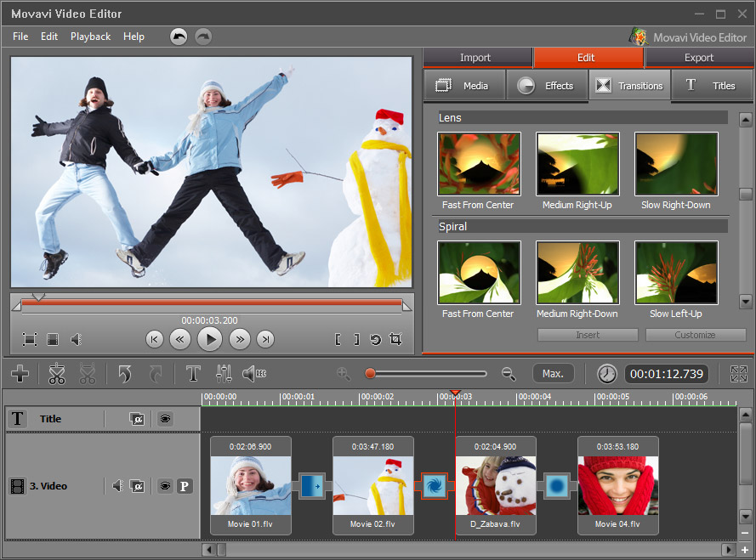This screenshot has width=756, height=560.
Task: Click the Customize button for transitions
Action: 695,335
